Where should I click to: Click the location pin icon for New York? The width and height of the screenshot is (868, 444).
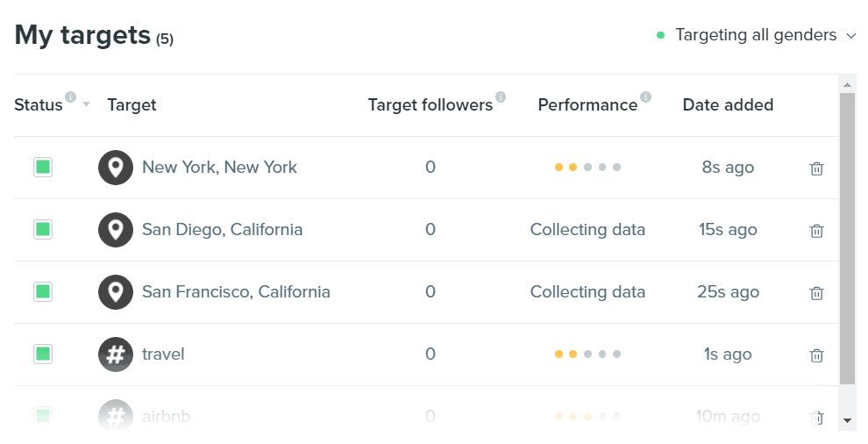click(x=116, y=168)
